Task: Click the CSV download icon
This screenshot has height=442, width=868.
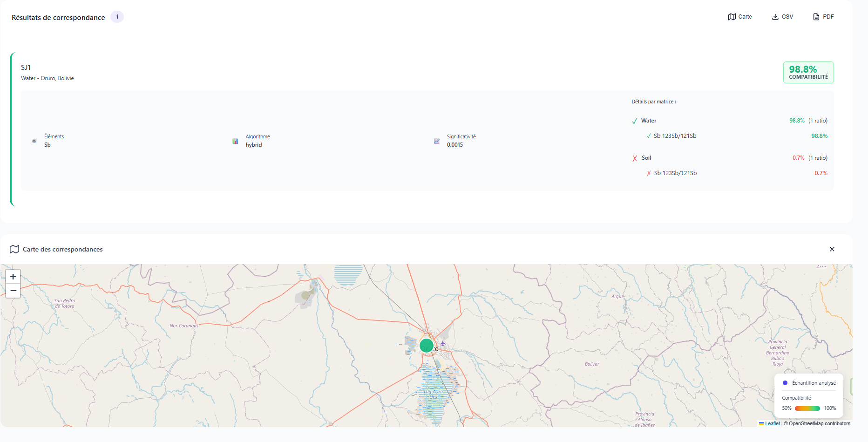Action: pyautogui.click(x=775, y=16)
